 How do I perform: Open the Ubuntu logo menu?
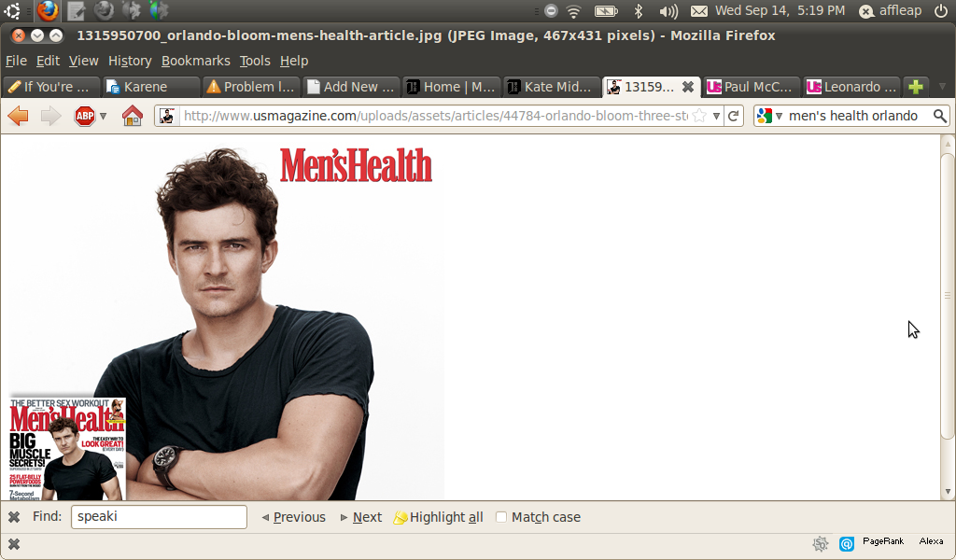(11, 10)
